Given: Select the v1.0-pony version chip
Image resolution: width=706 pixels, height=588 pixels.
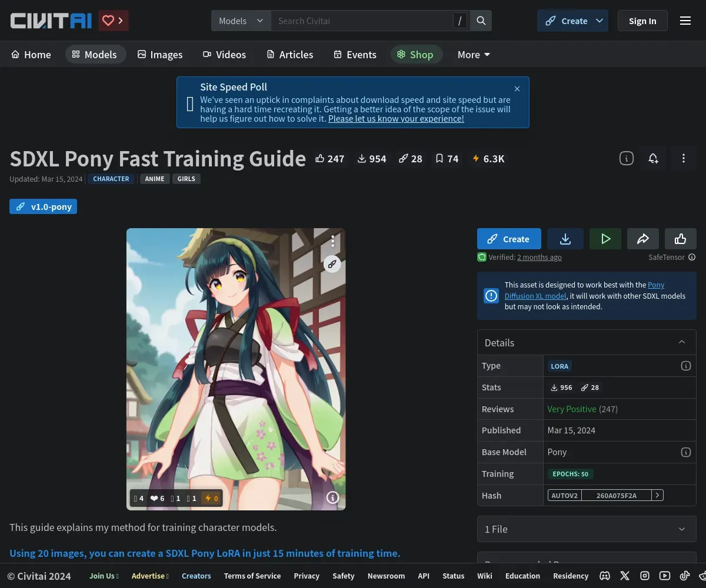Looking at the screenshot, I should (44, 207).
